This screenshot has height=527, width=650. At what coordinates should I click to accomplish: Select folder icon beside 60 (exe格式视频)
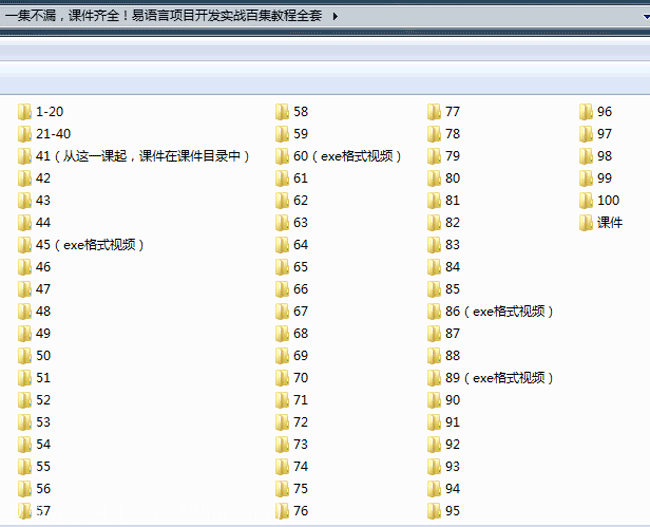pos(282,156)
